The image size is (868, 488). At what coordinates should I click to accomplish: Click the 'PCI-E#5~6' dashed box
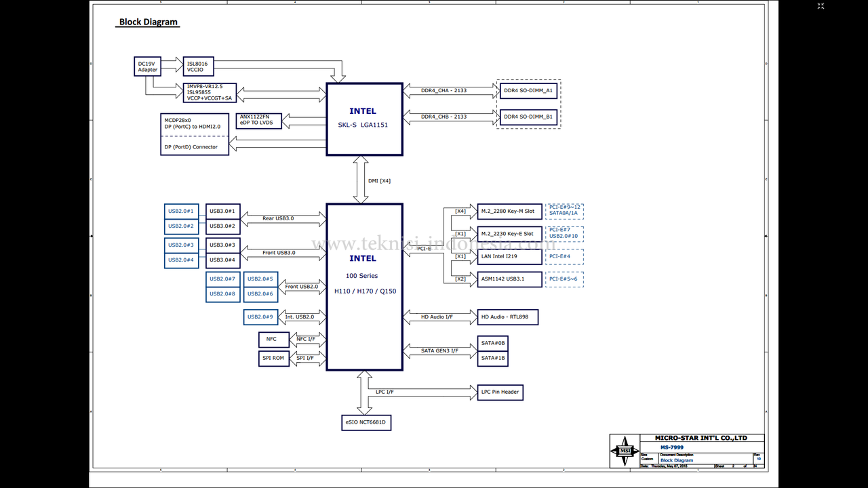click(x=565, y=279)
